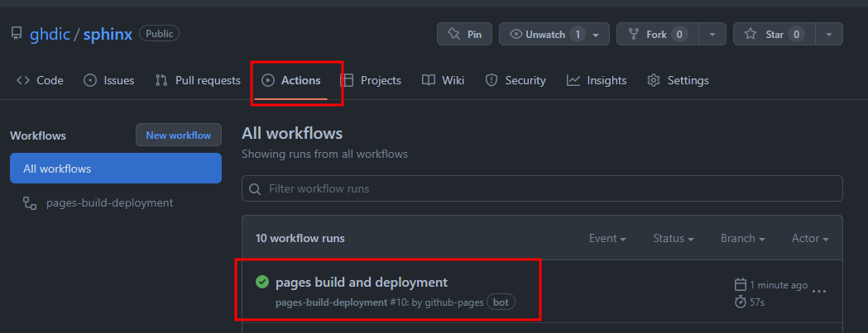
Task: Open the Event filter dropdown
Action: pos(607,239)
